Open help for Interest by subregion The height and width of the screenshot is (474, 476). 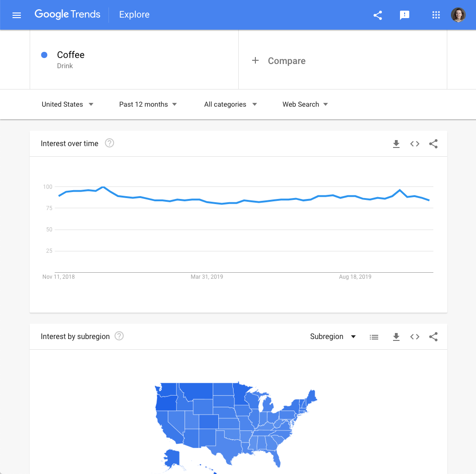click(119, 336)
